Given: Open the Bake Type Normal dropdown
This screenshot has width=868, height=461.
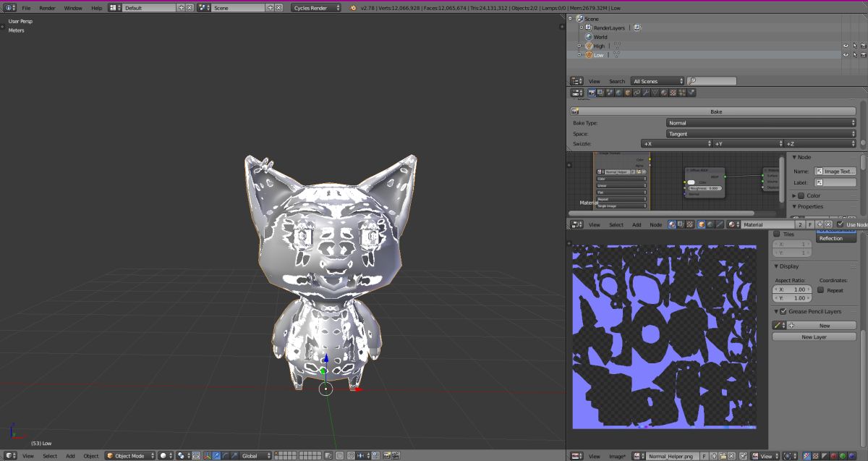Looking at the screenshot, I should coord(762,123).
